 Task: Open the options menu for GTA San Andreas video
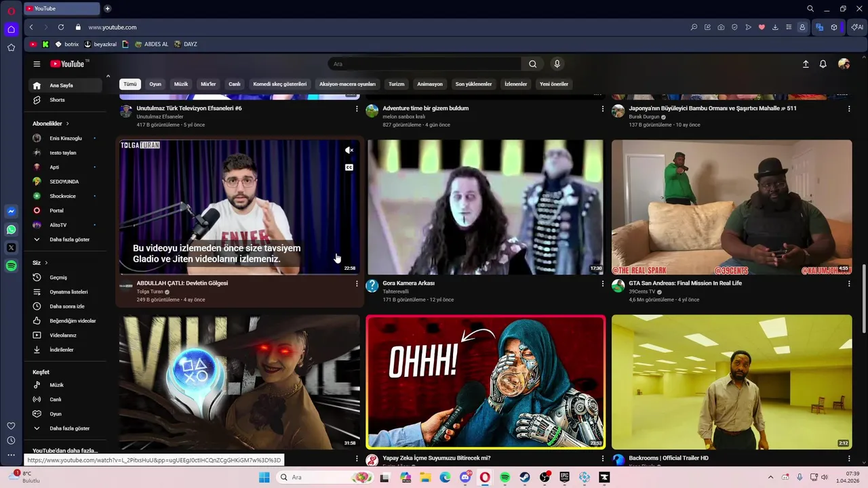848,283
